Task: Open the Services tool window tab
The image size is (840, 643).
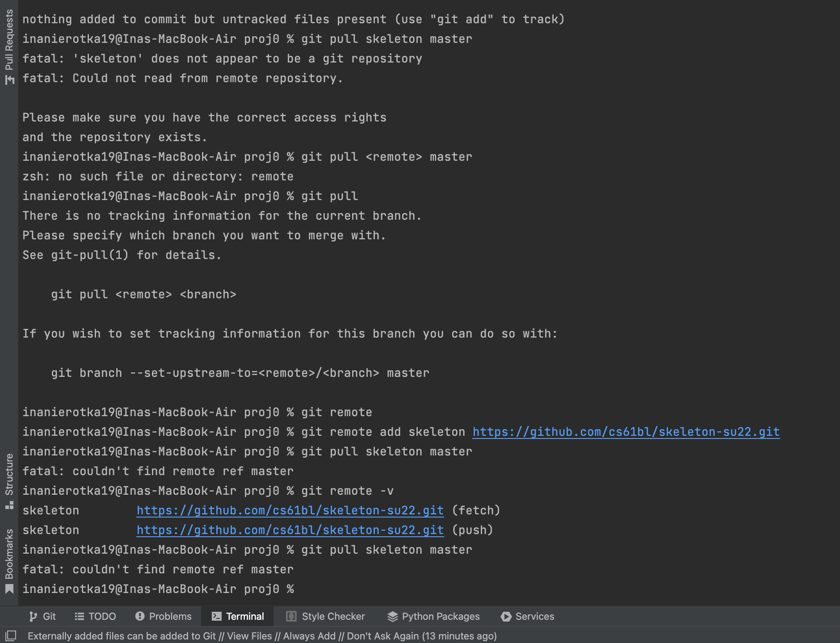Action: coord(534,617)
